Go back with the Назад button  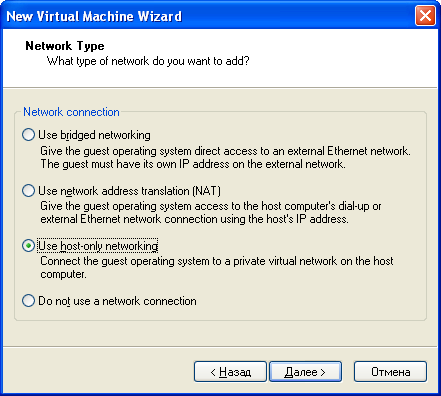pyautogui.click(x=230, y=372)
